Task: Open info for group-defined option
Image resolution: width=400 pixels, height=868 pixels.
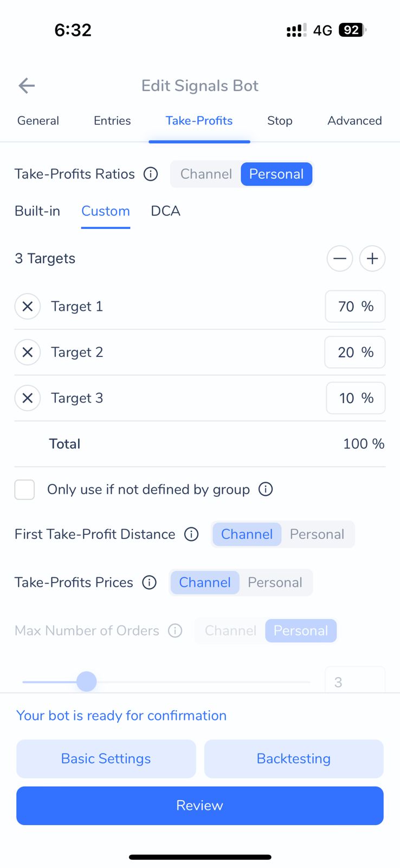Action: [266, 489]
